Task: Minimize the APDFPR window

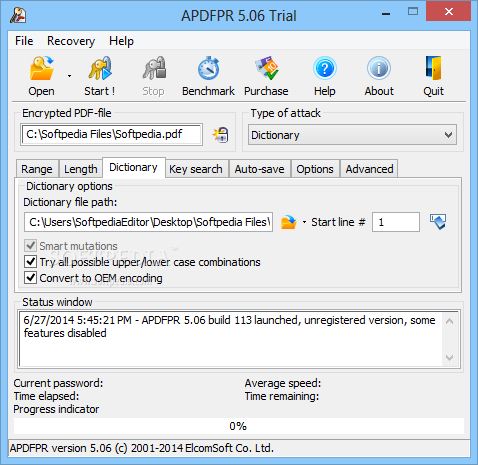Action: 386,14
